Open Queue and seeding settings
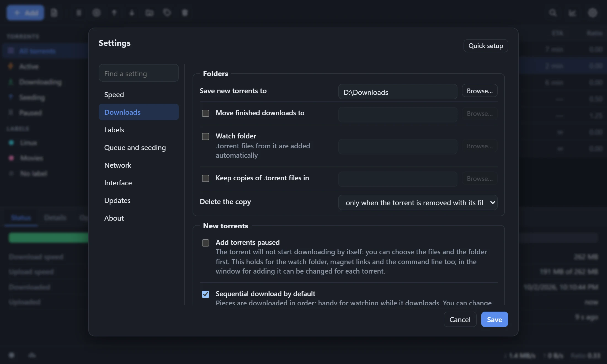The height and width of the screenshot is (364, 607). [x=139, y=148]
